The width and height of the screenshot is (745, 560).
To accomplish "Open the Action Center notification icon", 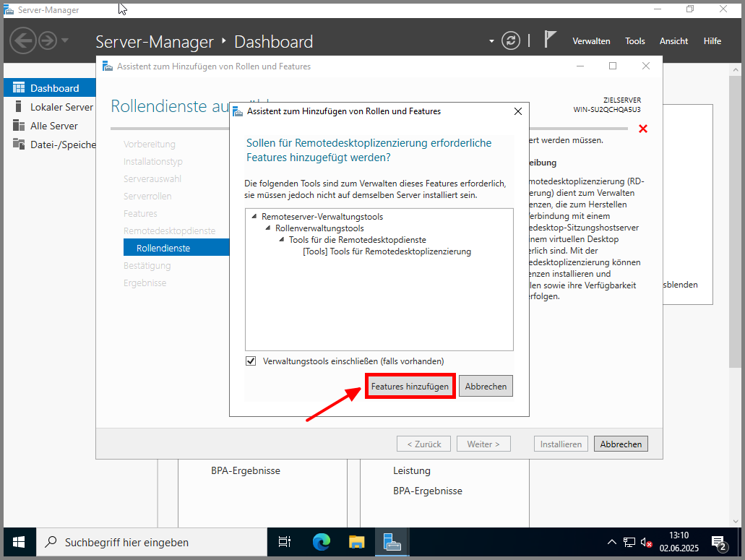I will point(718,542).
